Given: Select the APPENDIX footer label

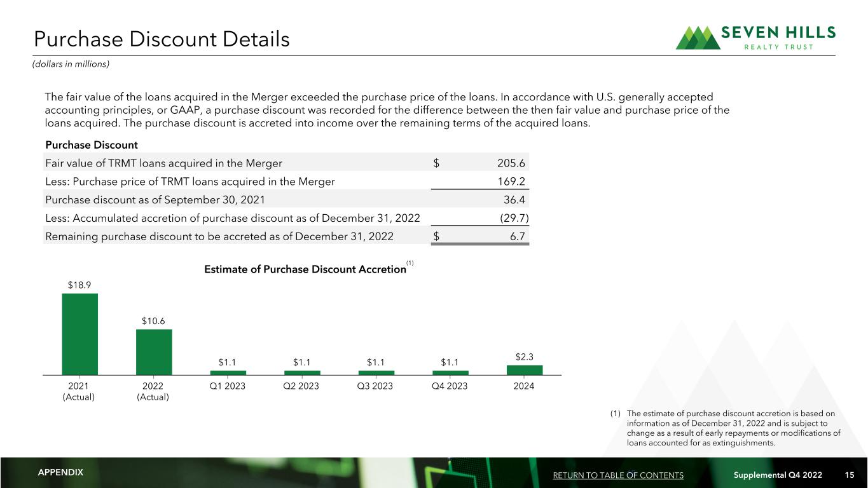Looking at the screenshot, I should [60, 473].
